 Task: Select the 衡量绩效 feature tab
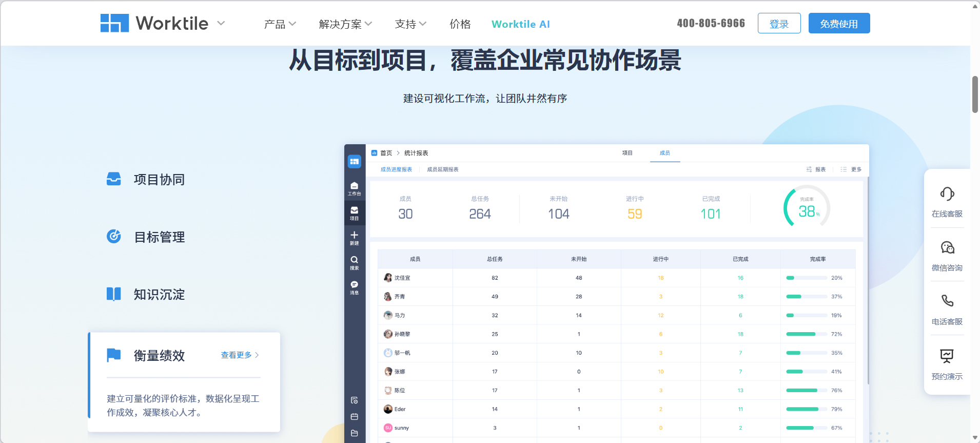(x=159, y=356)
